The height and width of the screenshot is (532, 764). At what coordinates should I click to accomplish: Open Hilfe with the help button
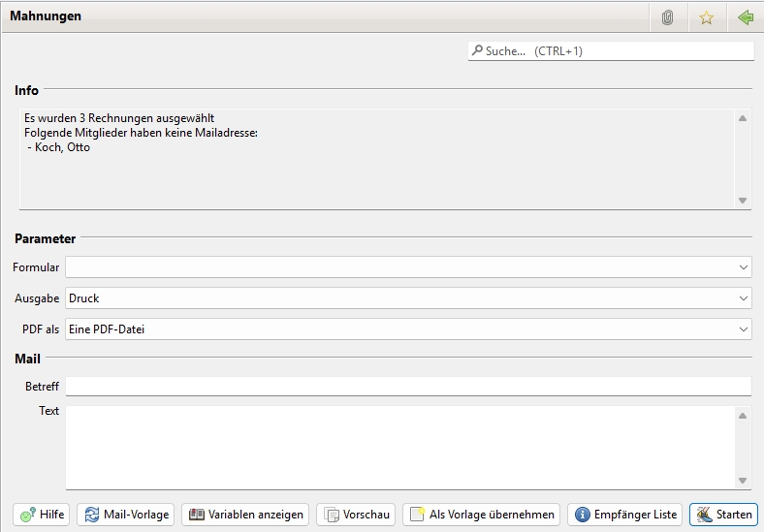coord(41,515)
